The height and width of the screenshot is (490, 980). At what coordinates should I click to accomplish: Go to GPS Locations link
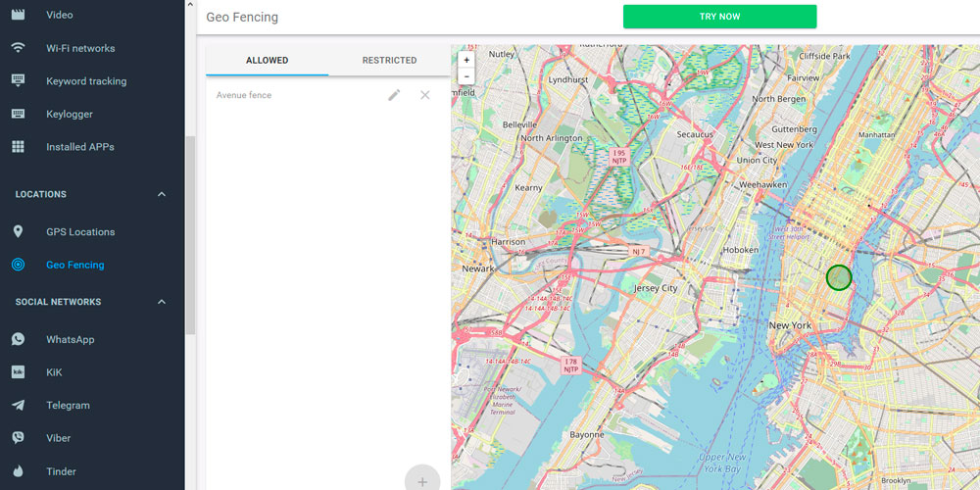80,232
